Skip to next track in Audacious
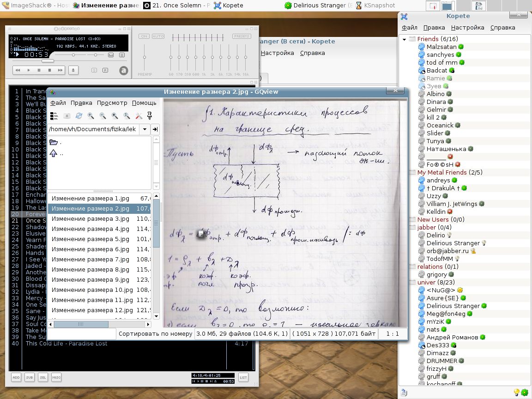Viewport: 532px width, 399px height. pos(60,70)
